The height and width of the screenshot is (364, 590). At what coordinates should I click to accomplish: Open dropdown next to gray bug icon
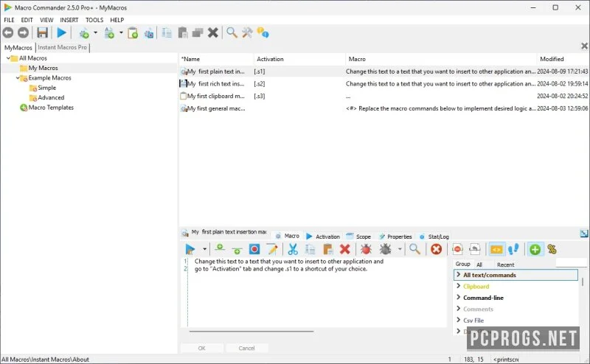[400, 249]
